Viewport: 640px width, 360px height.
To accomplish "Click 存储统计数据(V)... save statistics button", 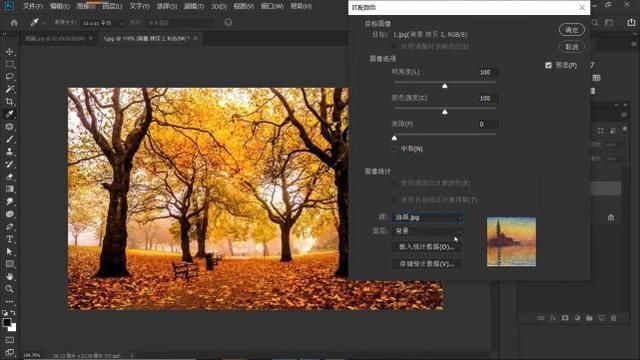I will [x=427, y=264].
